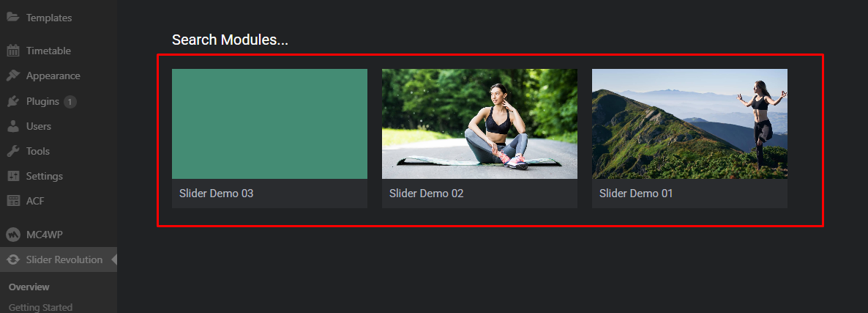Focus the Search Modules field
The image size is (868, 313).
click(230, 40)
